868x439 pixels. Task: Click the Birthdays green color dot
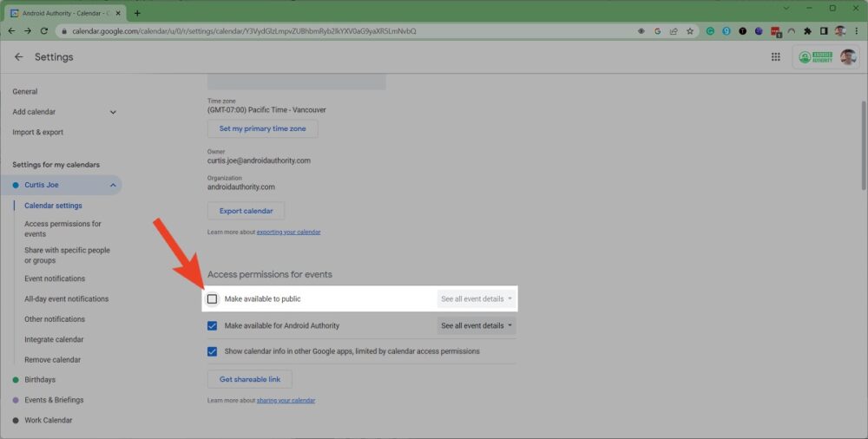pos(16,380)
